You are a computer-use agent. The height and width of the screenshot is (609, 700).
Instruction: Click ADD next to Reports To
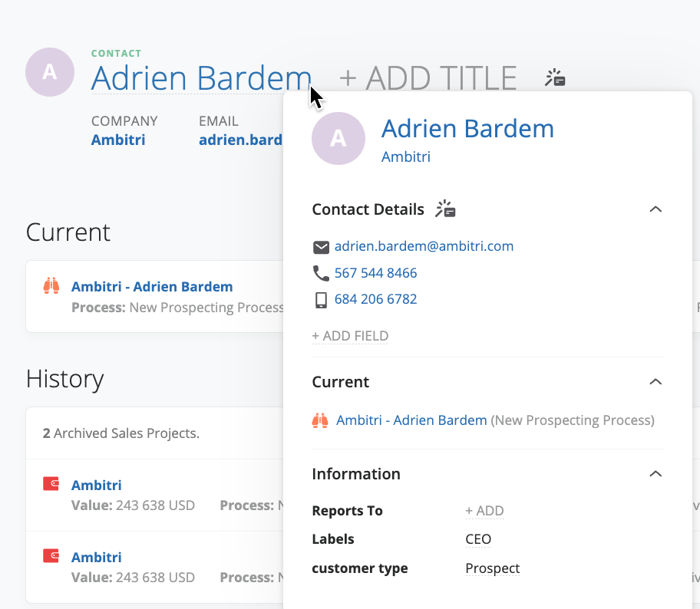tap(484, 510)
